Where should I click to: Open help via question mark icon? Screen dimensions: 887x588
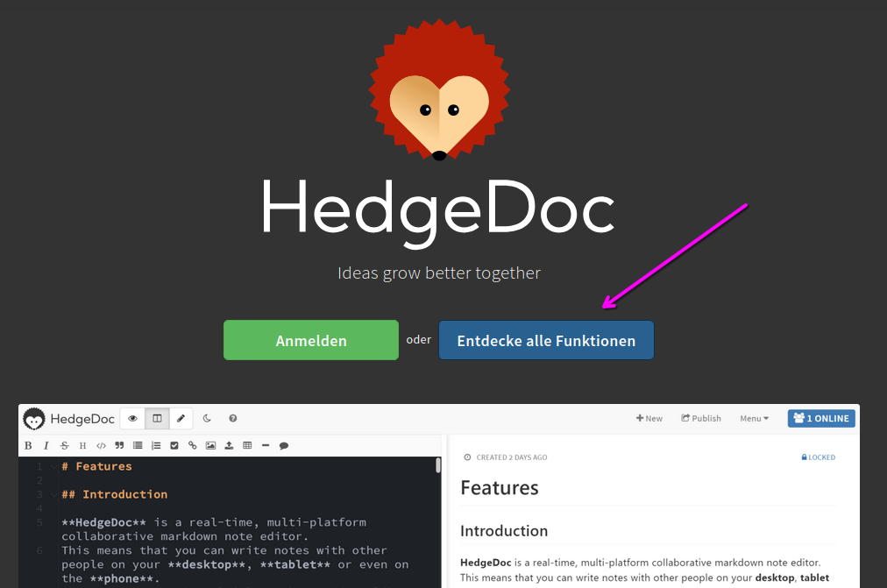pyautogui.click(x=232, y=418)
